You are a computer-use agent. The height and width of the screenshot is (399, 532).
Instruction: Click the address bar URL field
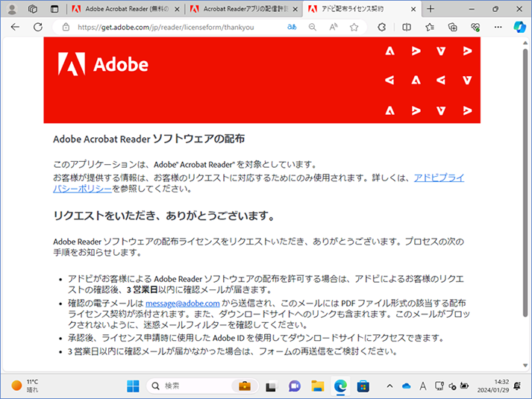166,27
